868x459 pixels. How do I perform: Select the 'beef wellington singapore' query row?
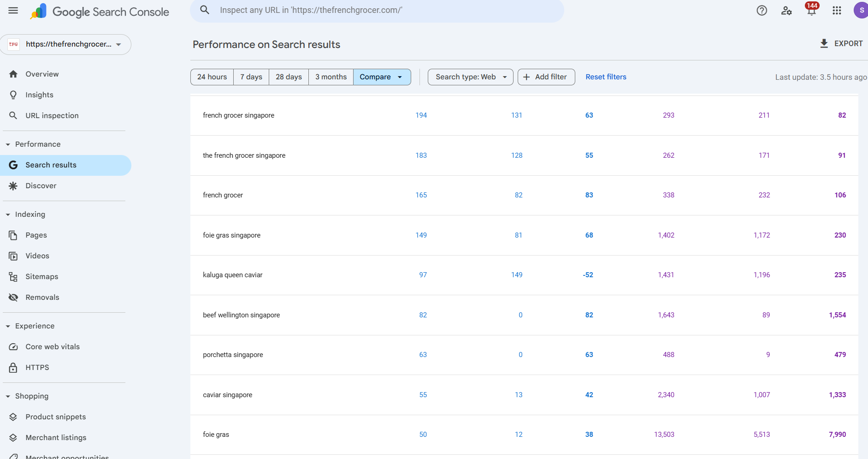pos(241,315)
